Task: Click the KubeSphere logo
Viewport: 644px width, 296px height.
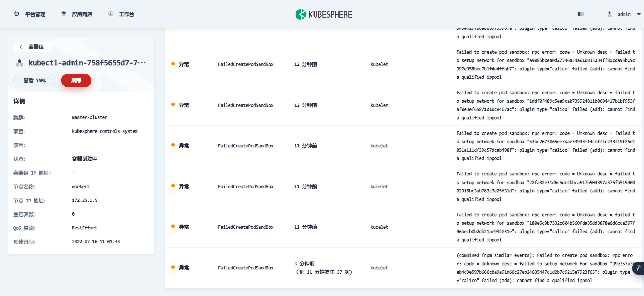Action: 324,14
